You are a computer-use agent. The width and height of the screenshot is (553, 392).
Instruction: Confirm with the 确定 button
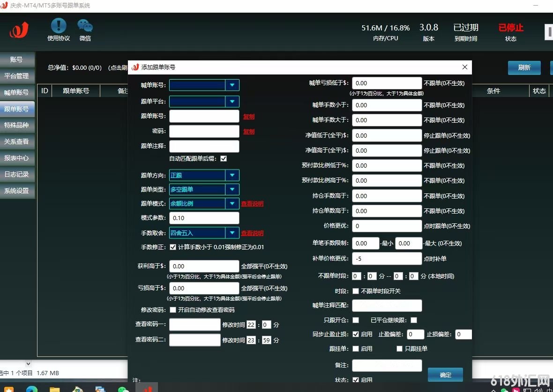pyautogui.click(x=445, y=375)
